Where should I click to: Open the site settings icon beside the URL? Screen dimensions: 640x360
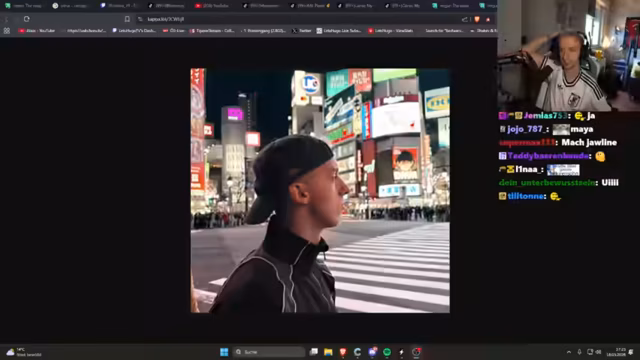(x=140, y=19)
